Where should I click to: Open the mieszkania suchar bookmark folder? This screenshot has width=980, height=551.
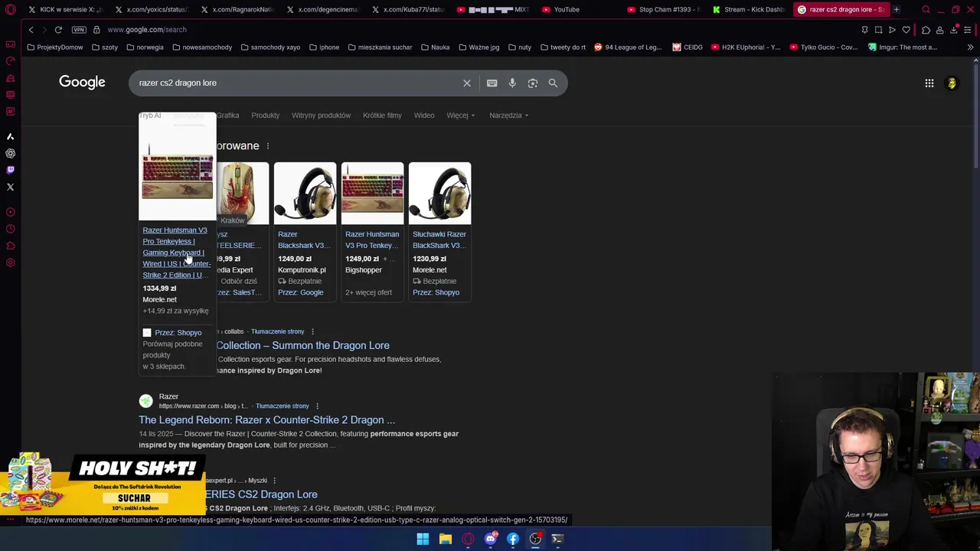[x=379, y=47]
